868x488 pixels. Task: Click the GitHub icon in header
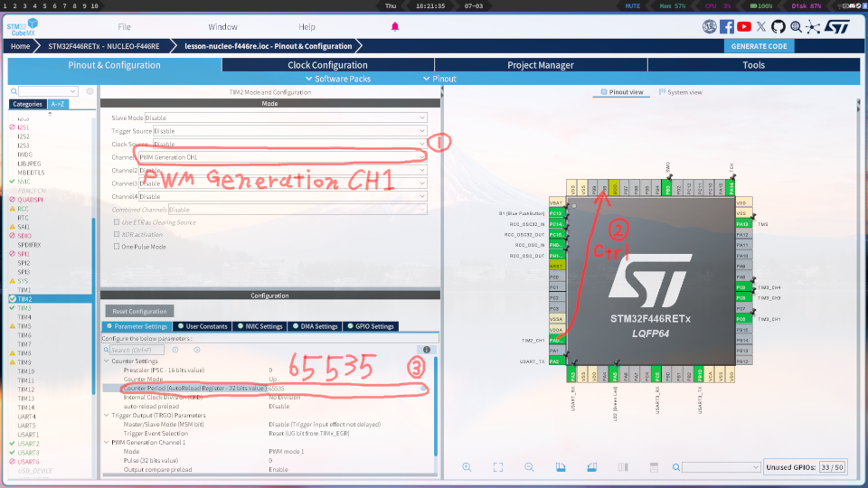tap(779, 27)
